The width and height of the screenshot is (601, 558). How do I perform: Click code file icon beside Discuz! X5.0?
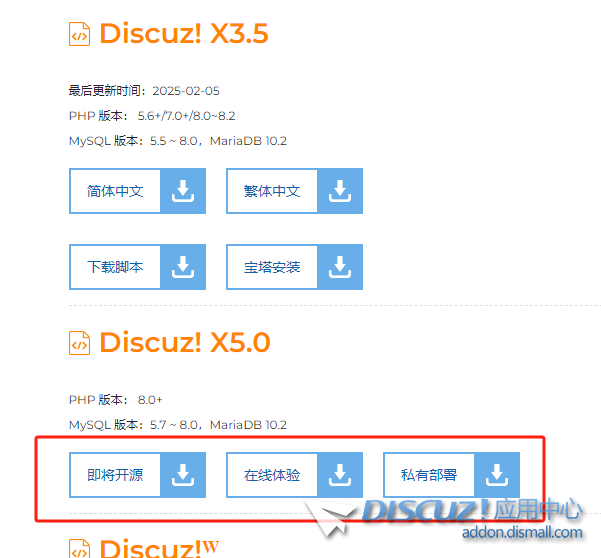(79, 343)
